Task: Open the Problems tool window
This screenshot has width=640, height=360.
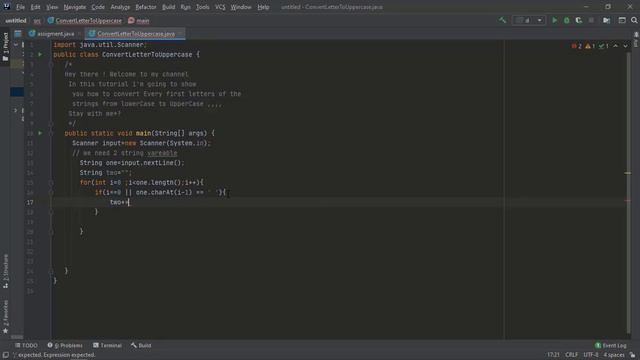Action: tap(65, 345)
